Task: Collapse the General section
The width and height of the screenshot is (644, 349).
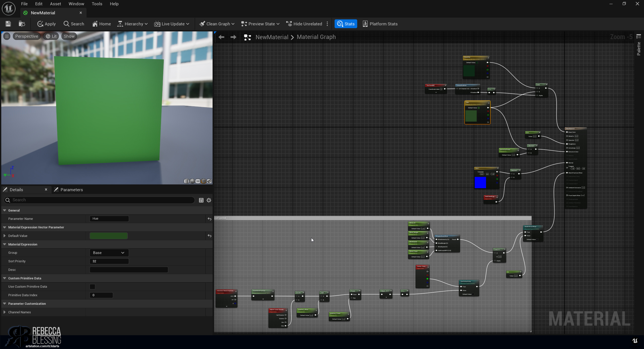Action: [x=5, y=210]
